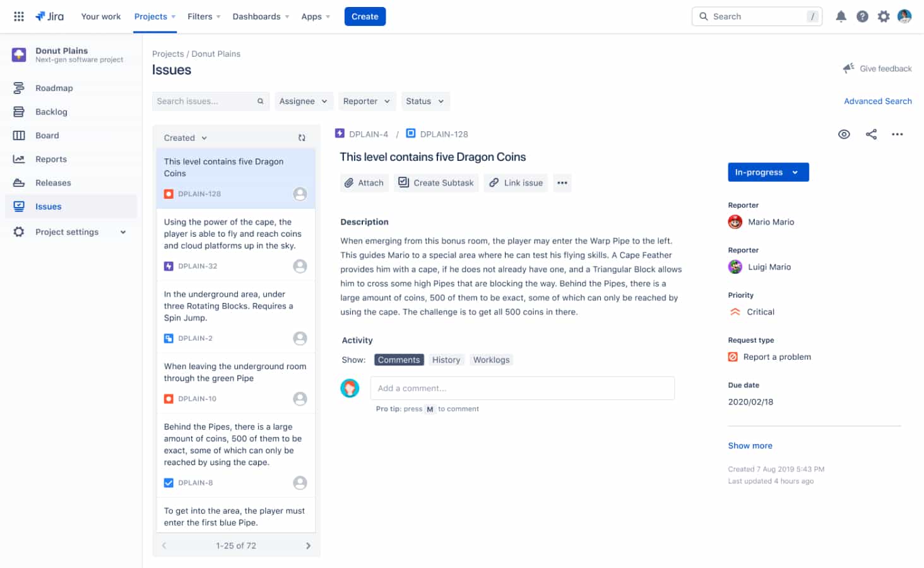Expand the Created sort order dropdown
The width and height of the screenshot is (924, 568).
[x=184, y=137]
